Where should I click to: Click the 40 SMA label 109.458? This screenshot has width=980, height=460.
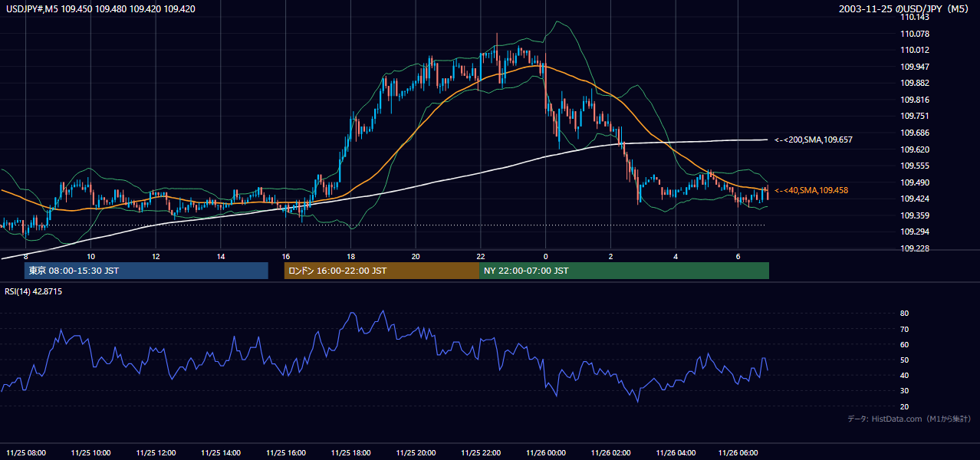click(x=811, y=190)
